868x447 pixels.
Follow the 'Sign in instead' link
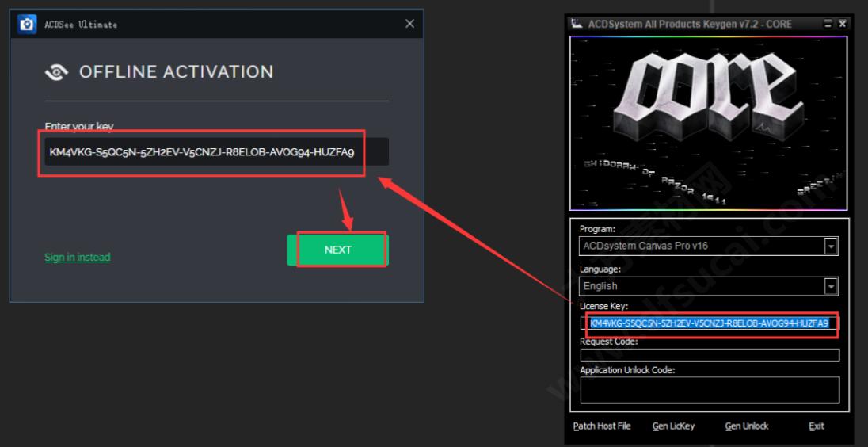pyautogui.click(x=78, y=257)
